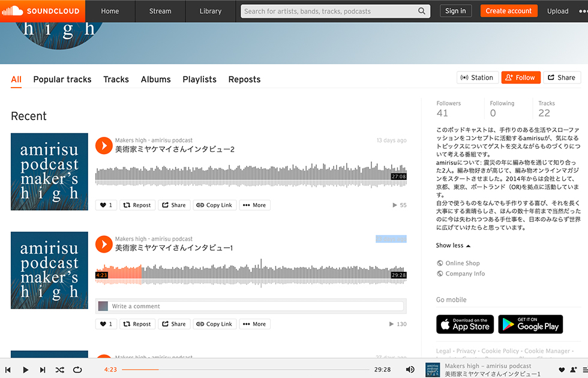Click the profile Share button

(562, 77)
